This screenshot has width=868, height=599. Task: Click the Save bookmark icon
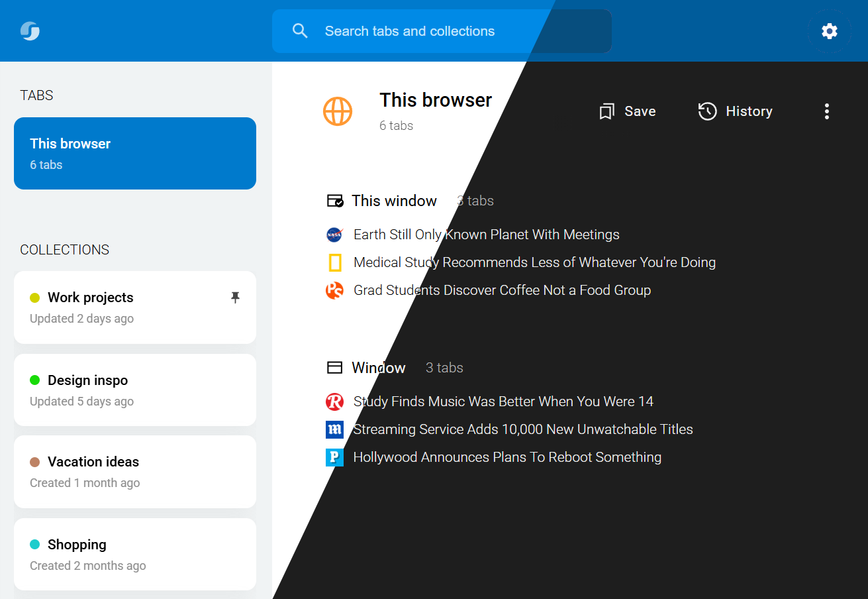tap(606, 111)
